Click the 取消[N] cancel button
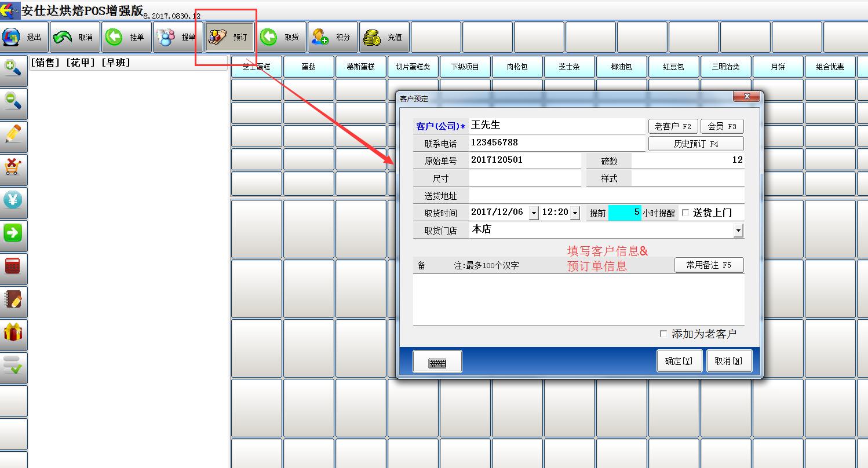 coord(728,361)
